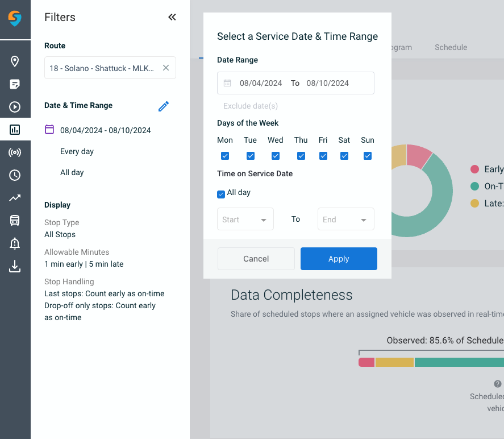Edit date range with pencil icon

coord(164,106)
